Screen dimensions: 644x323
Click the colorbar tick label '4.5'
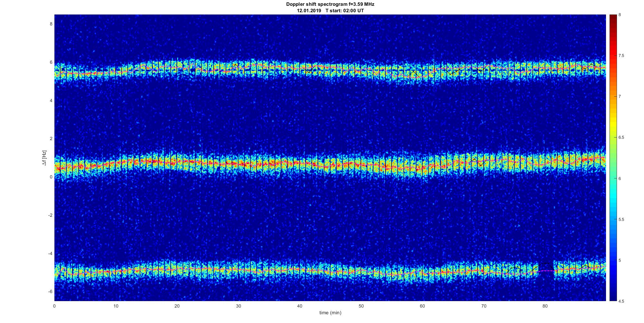coord(621,301)
